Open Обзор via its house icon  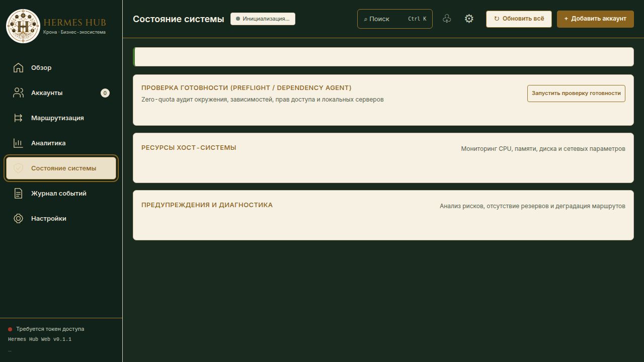(18, 67)
